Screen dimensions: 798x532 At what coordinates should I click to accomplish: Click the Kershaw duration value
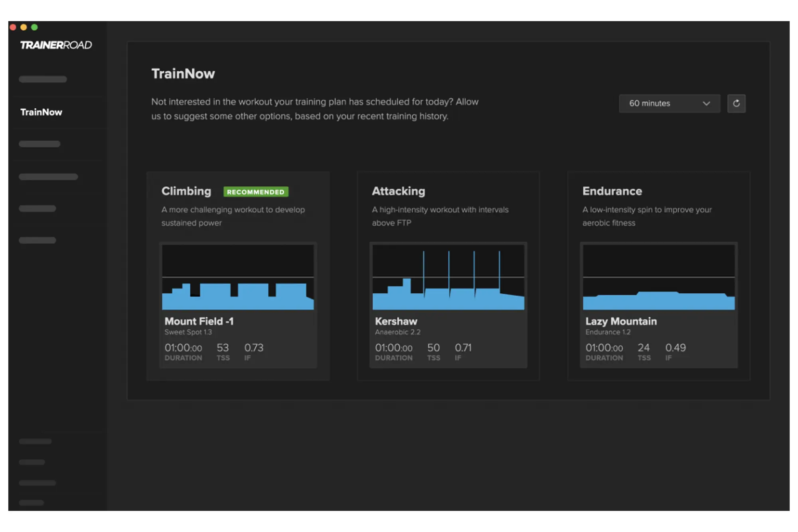pyautogui.click(x=394, y=348)
